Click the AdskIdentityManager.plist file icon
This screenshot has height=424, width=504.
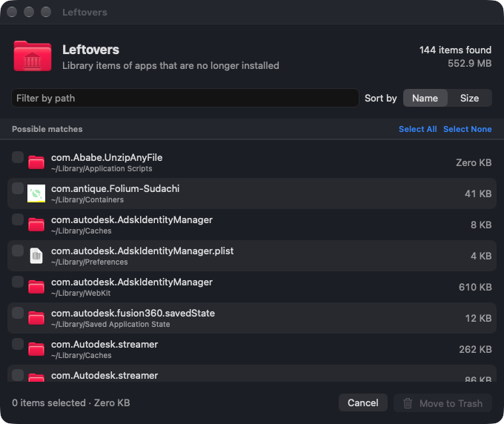click(x=36, y=256)
